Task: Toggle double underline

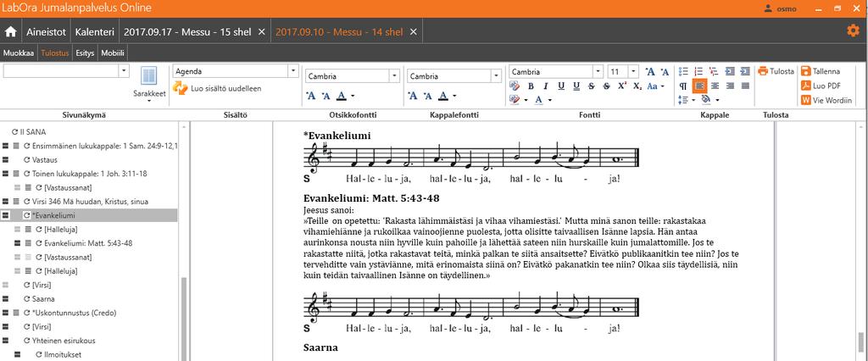Action: coord(576,86)
